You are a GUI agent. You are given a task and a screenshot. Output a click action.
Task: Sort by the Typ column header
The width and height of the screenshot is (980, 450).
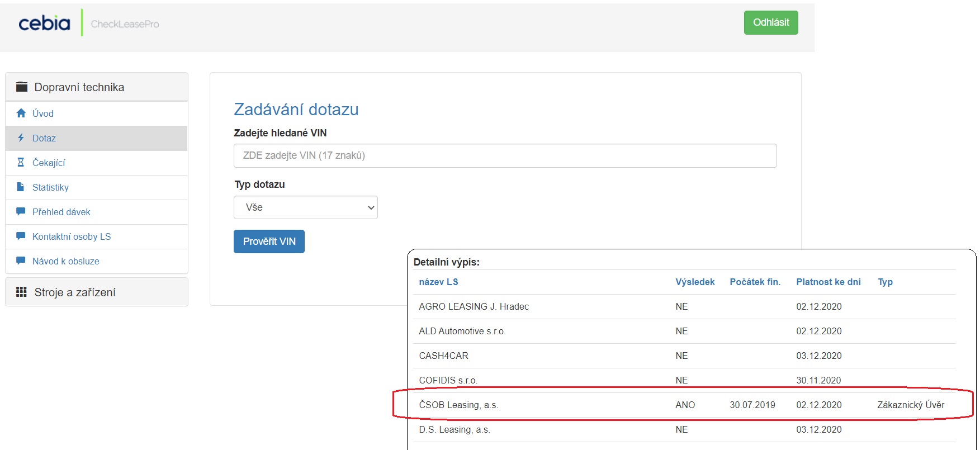click(x=885, y=282)
